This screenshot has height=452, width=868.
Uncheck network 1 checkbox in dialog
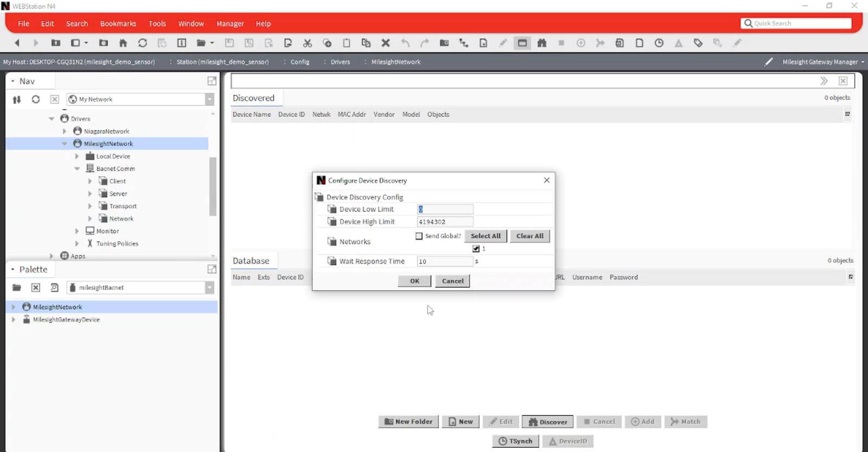click(476, 249)
